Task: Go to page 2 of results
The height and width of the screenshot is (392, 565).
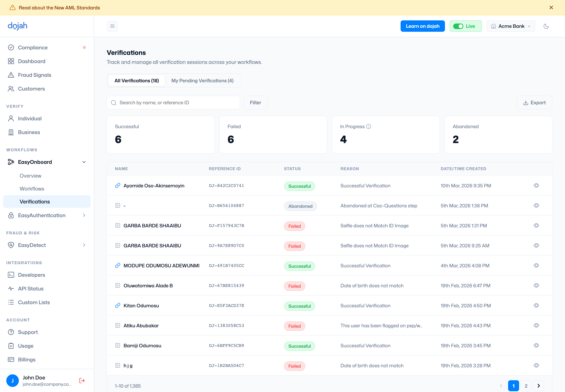Action: tap(526, 386)
